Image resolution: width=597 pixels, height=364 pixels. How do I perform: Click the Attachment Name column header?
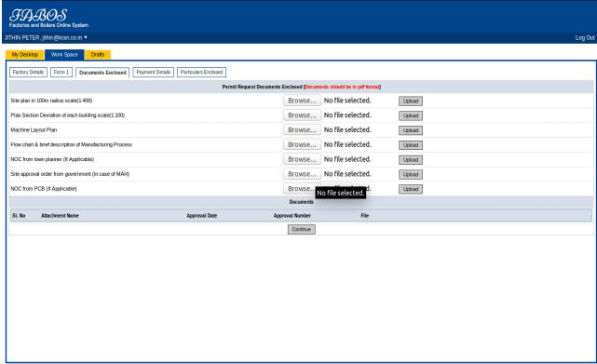(60, 215)
